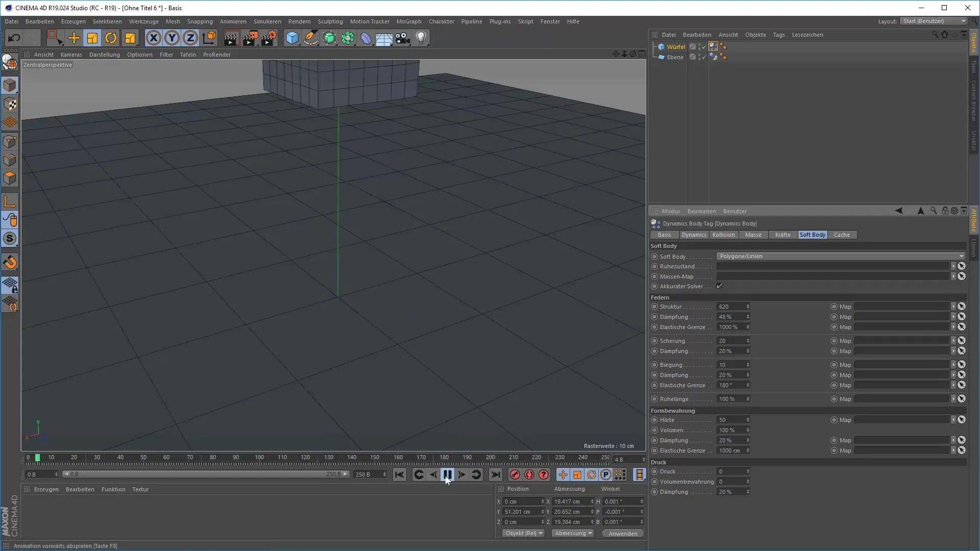980x551 pixels.
Task: Select the Ebene object
Action: coord(675,57)
